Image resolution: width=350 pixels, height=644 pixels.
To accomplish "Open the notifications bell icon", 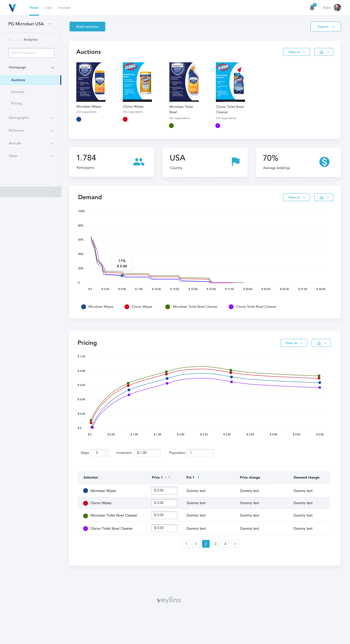I will coord(312,8).
